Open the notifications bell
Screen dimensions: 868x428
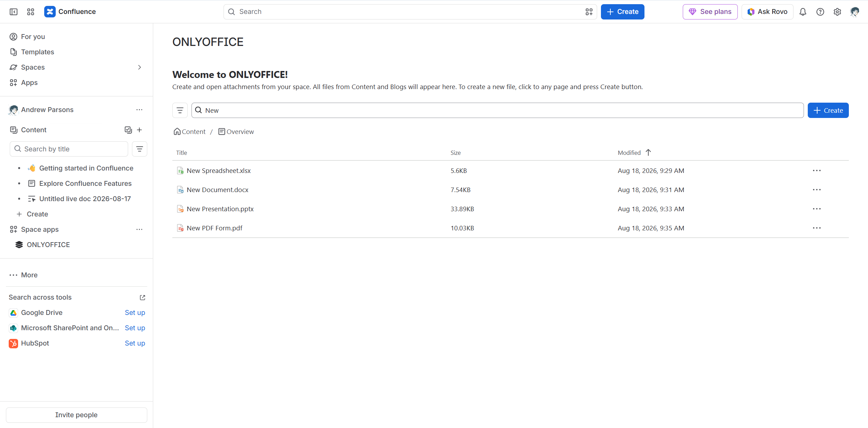803,12
